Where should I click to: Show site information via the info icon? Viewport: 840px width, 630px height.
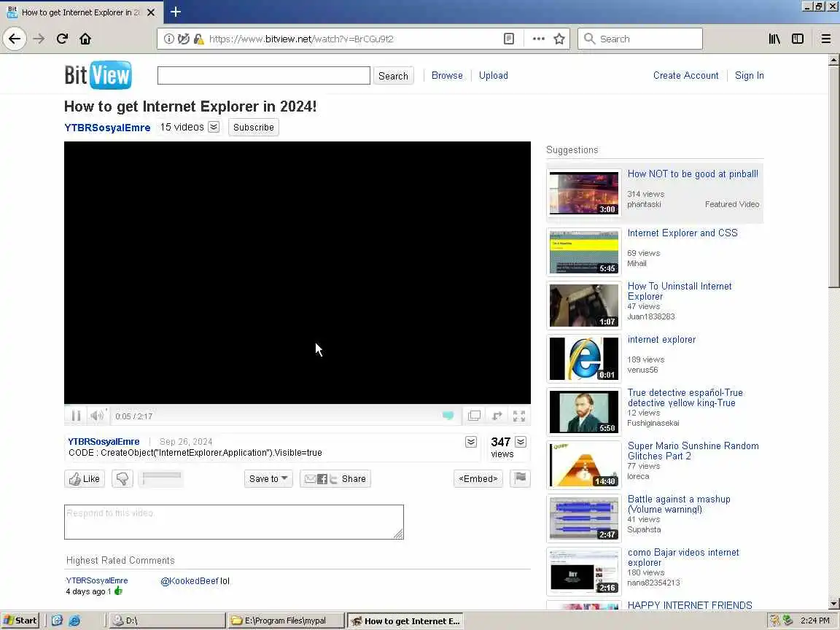click(x=168, y=39)
